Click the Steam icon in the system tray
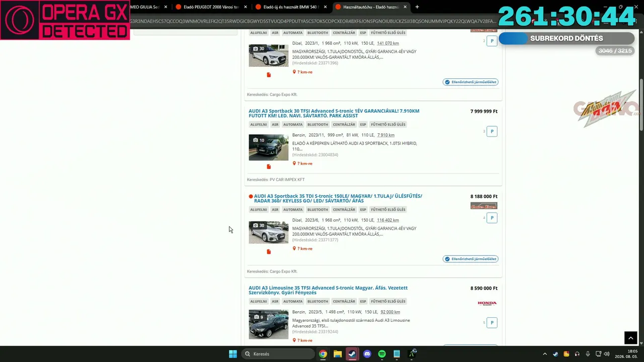Image resolution: width=644 pixels, height=362 pixels. pos(555,354)
